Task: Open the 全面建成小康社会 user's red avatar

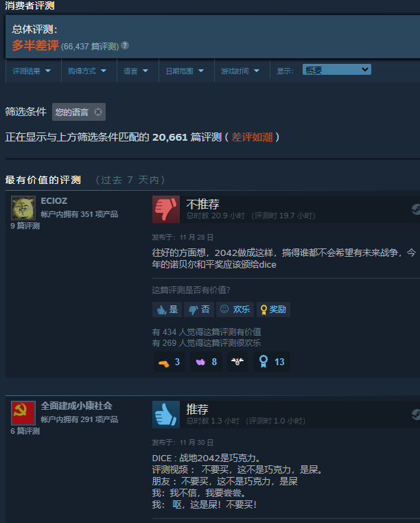Action: click(x=23, y=413)
